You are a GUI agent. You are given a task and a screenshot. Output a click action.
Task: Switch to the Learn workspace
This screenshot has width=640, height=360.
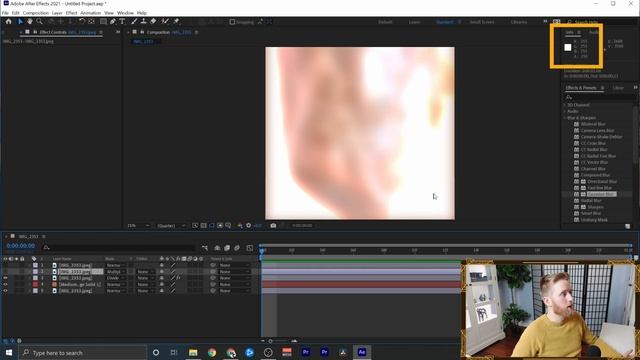click(x=414, y=22)
